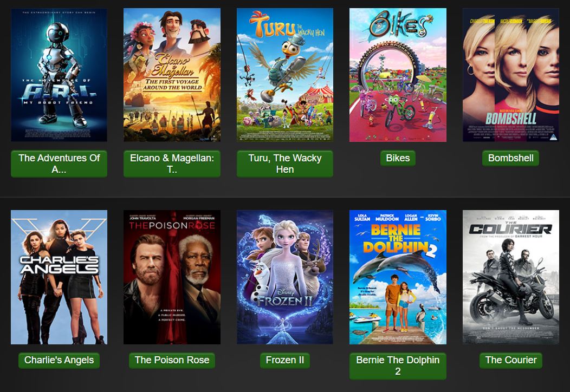Click the Turu, The Wacky Hen title button
The width and height of the screenshot is (570, 392).
coord(285,164)
